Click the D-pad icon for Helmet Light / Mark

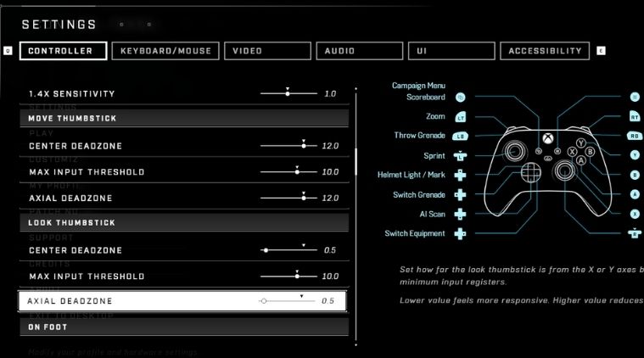point(460,176)
